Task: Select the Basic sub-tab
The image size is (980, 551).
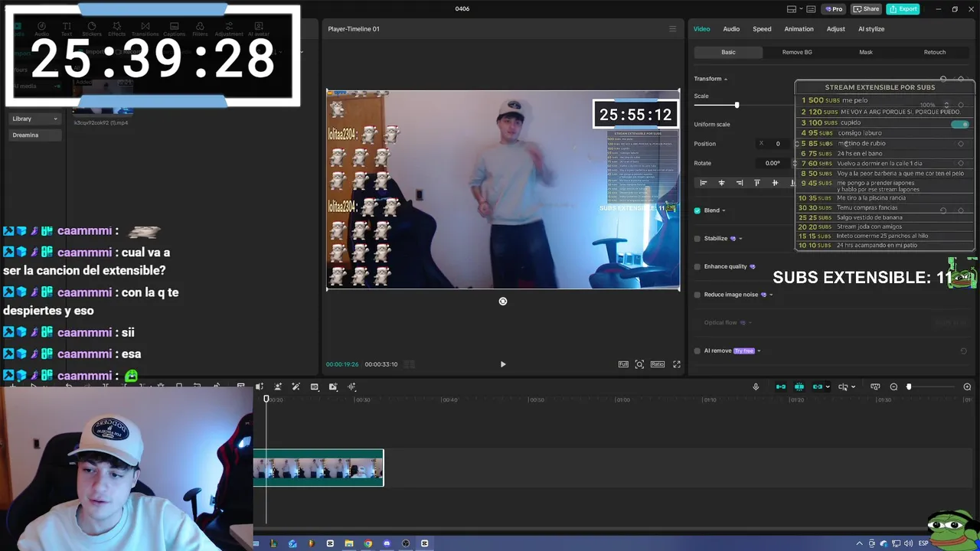Action: click(x=728, y=52)
